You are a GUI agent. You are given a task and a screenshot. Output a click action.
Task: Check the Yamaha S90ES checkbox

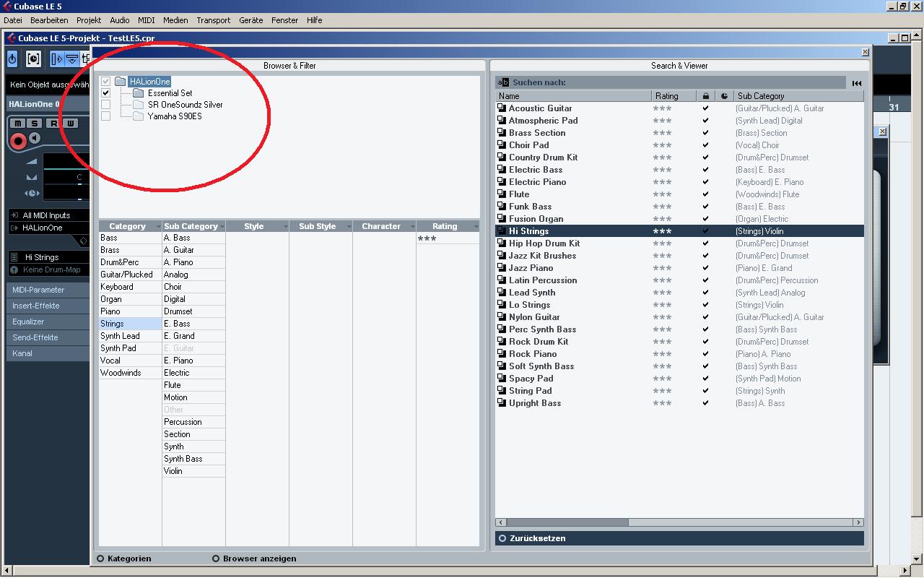(106, 116)
